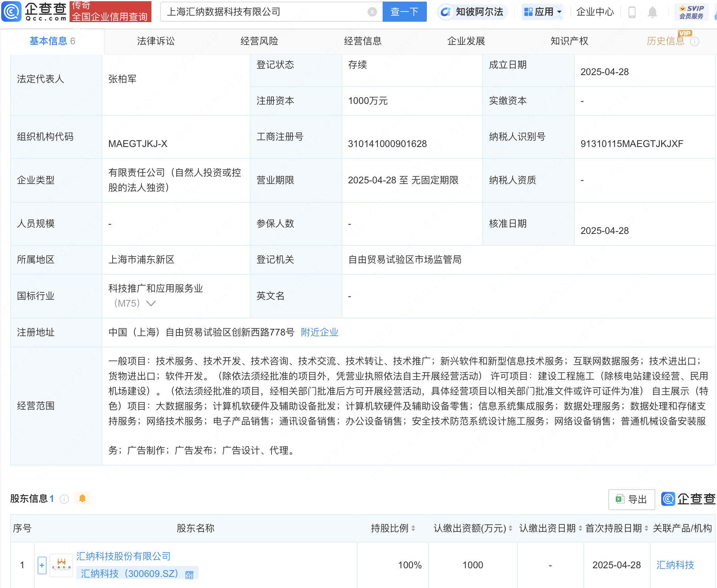Open the mobile app phone icon
Screen dimensions: 717x588
click(x=632, y=12)
